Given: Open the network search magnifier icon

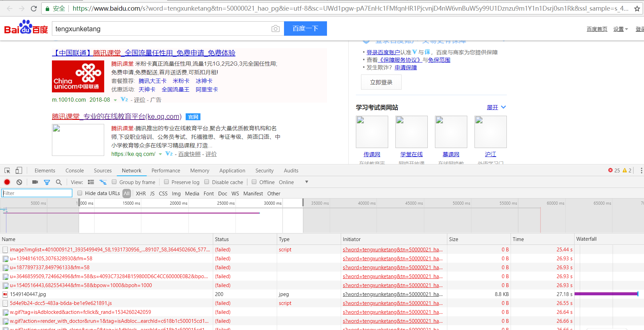Looking at the screenshot, I should (x=59, y=182).
